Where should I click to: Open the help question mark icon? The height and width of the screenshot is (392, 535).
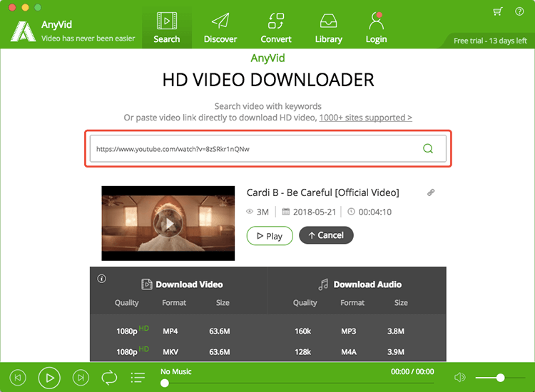click(x=519, y=11)
